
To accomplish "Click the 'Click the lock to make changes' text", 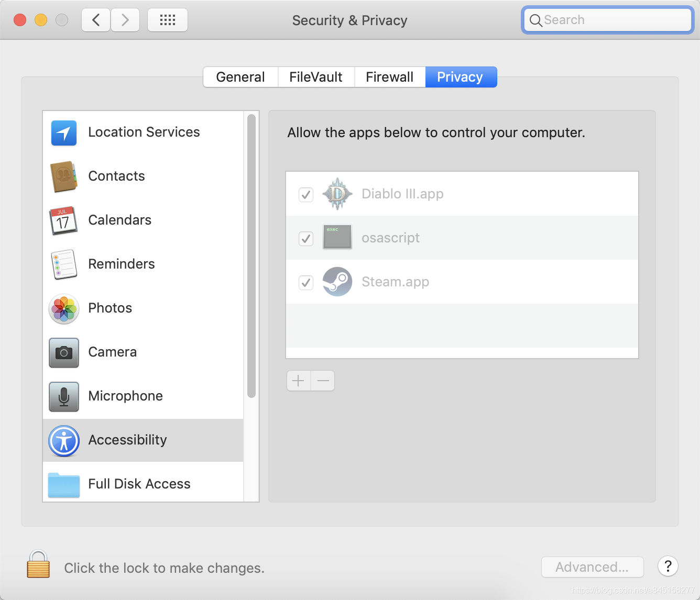I will (x=165, y=568).
